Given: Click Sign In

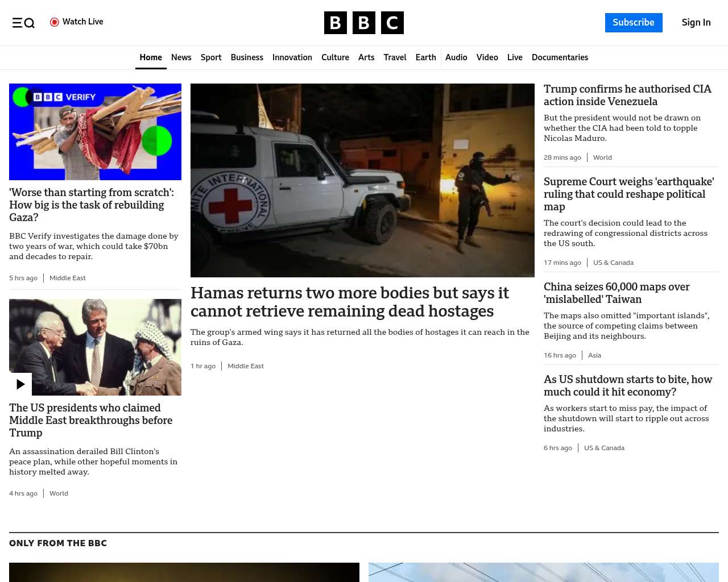Looking at the screenshot, I should (696, 23).
